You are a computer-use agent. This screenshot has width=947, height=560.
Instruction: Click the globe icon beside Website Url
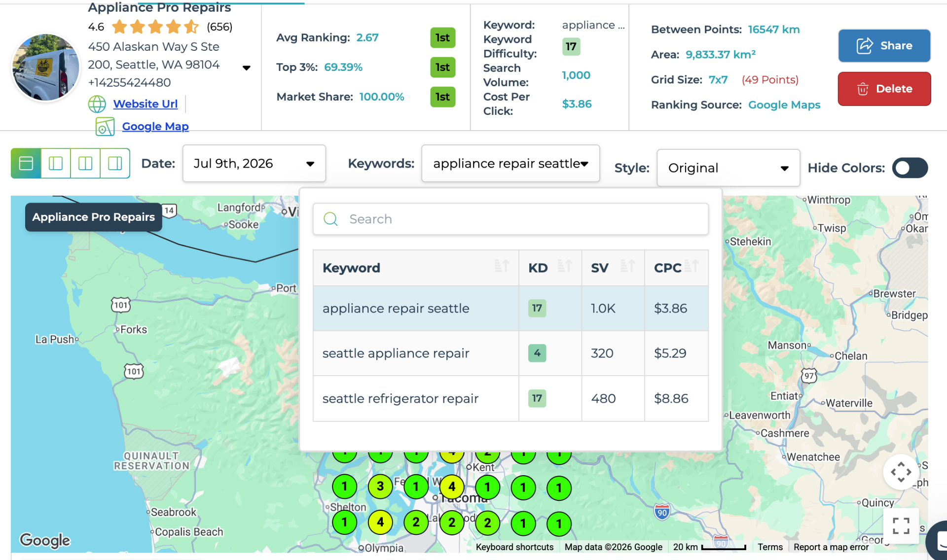pos(97,104)
